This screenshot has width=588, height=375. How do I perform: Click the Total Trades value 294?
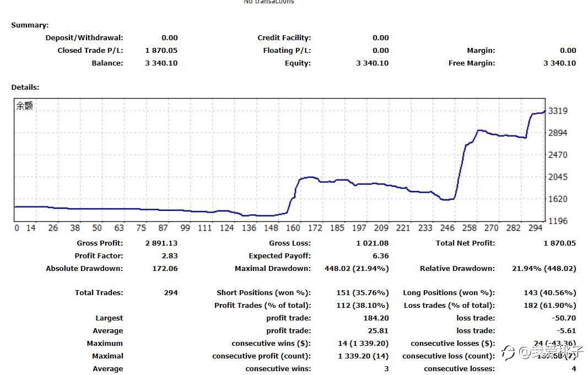[x=171, y=293]
